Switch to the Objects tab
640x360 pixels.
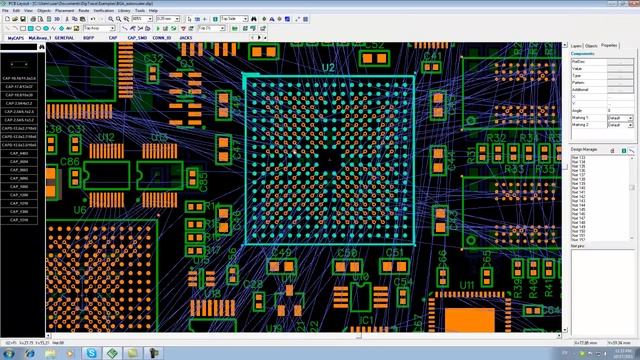coord(591,46)
